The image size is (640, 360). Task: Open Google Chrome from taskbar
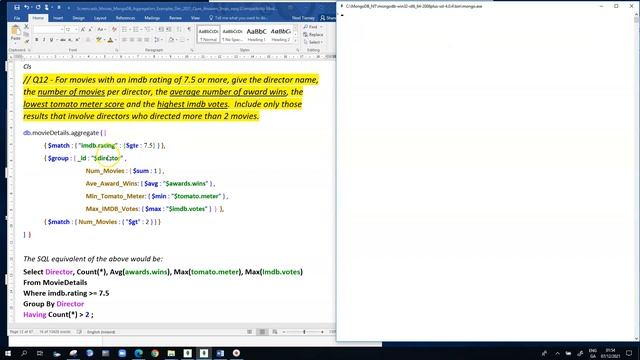click(155, 353)
